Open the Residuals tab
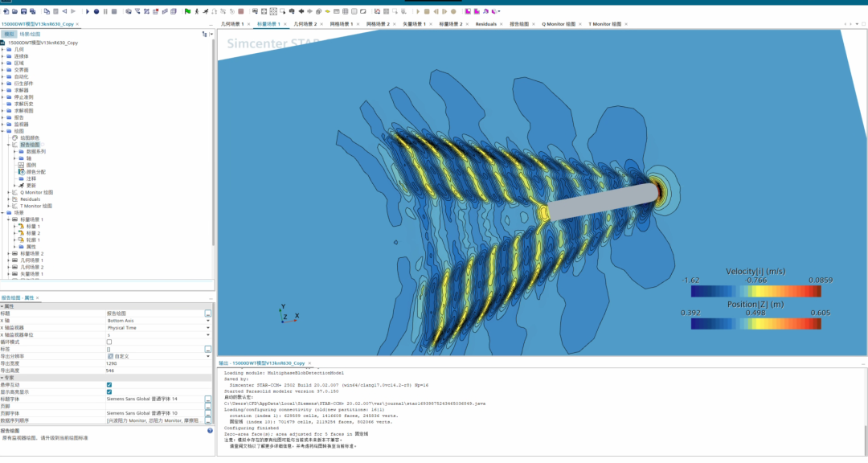 [x=486, y=24]
